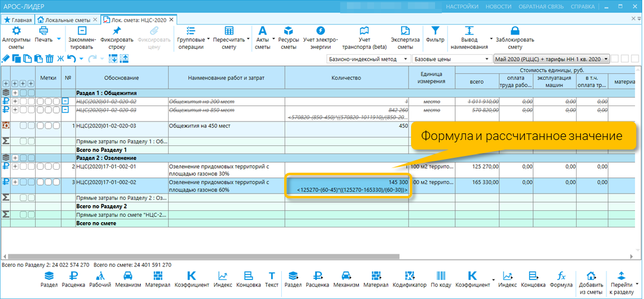Image resolution: width=644 pixels, height=299 pixels.
Task: Open НОВОСТИ menu
Action: (x=498, y=7)
